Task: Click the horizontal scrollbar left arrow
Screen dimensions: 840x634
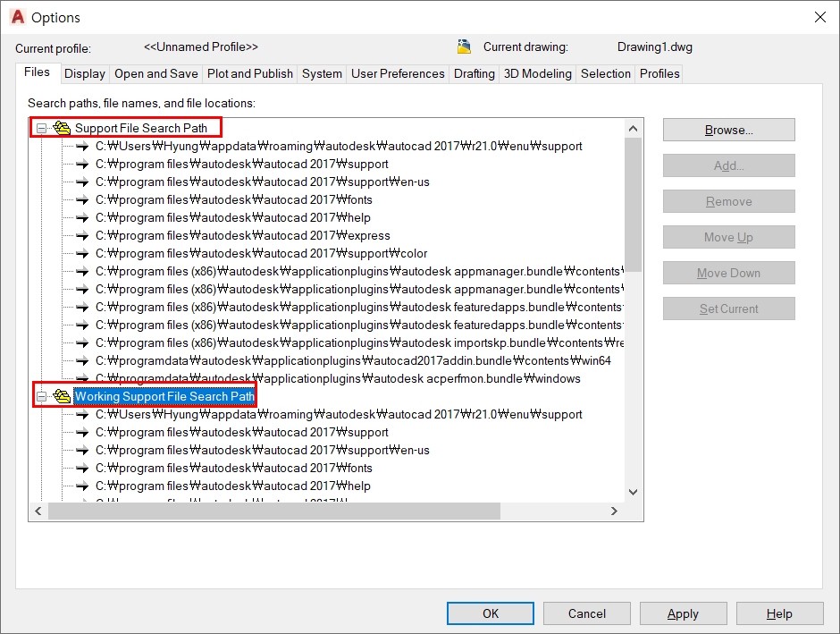Action: (x=38, y=511)
